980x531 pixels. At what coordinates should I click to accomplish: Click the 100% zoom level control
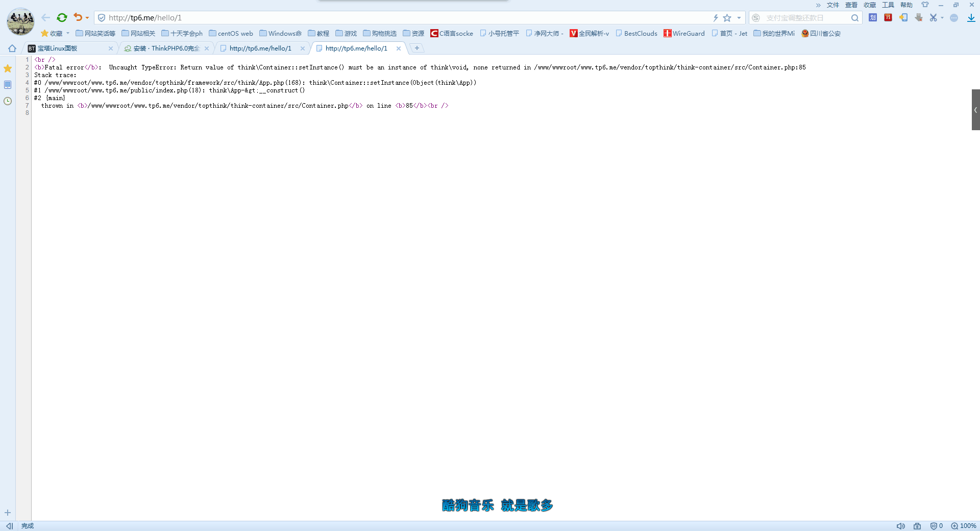964,526
